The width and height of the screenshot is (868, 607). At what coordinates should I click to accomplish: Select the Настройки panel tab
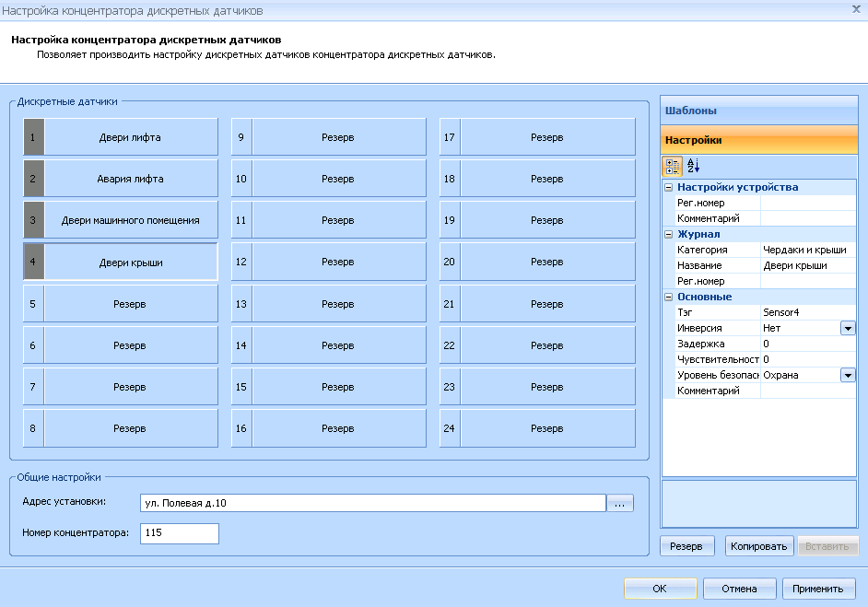[x=759, y=140]
